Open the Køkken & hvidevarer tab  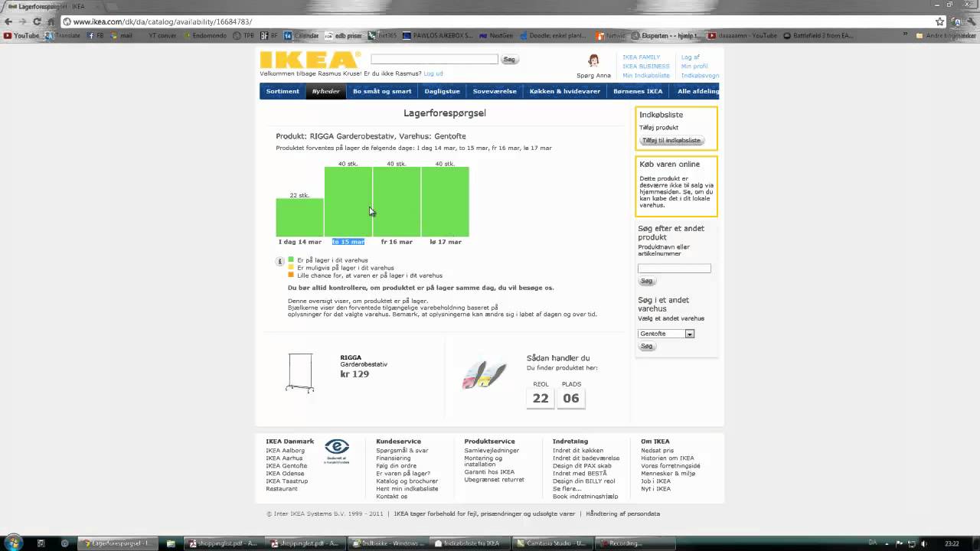pyautogui.click(x=565, y=91)
